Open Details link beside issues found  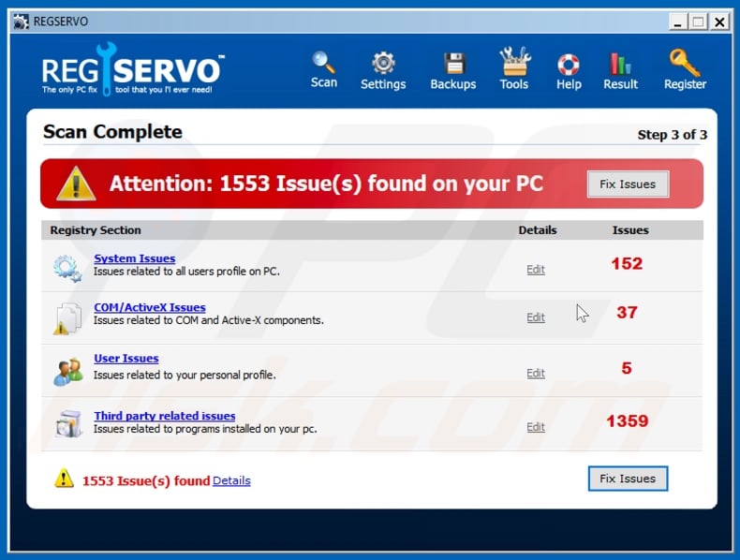click(231, 480)
